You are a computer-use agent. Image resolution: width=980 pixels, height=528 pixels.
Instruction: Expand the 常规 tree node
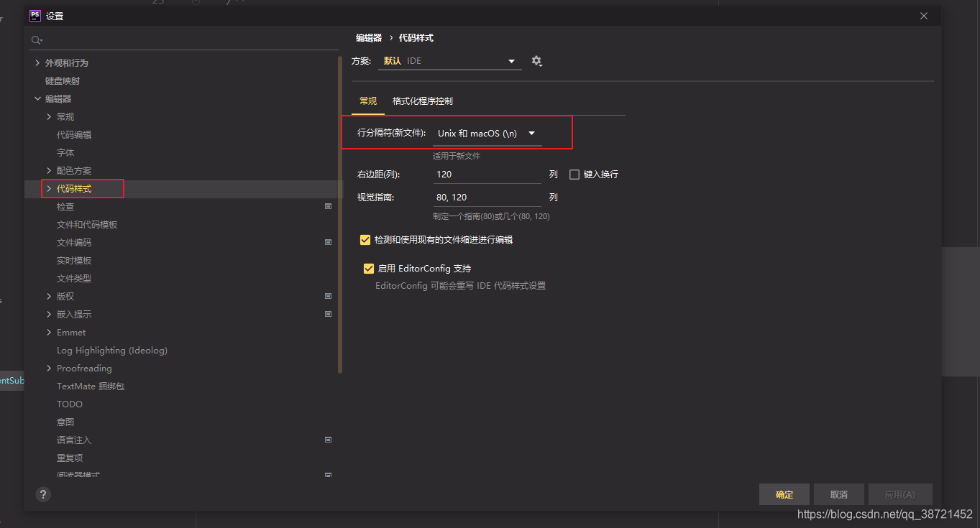49,117
